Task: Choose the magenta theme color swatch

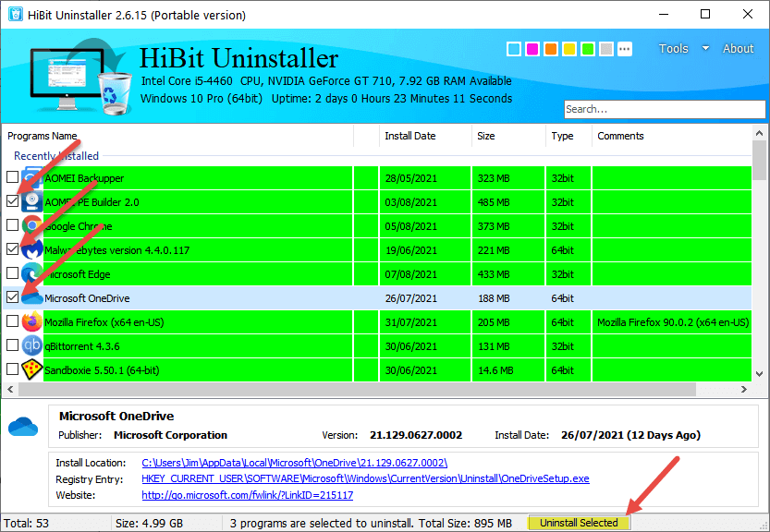Action: 532,49
